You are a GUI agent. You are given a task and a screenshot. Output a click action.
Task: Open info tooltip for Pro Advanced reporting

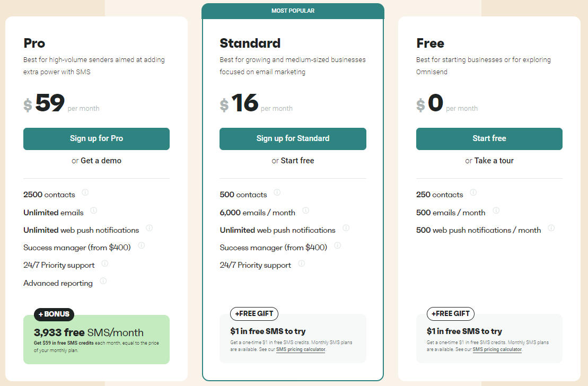point(103,281)
